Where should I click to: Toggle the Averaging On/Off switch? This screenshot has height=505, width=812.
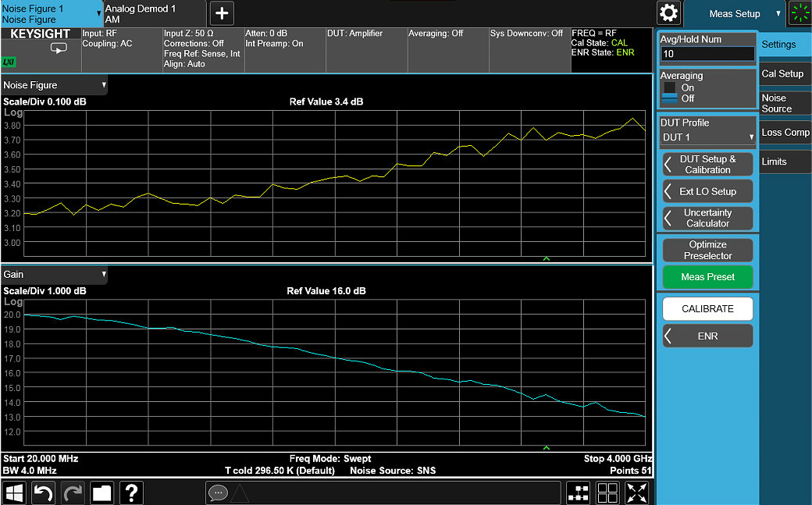(670, 93)
